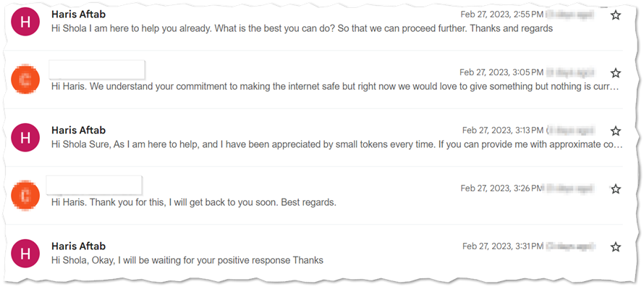644x287 pixels.
Task: Click sender name Haris Aftab on 2:55 PM email
Action: [x=78, y=14]
